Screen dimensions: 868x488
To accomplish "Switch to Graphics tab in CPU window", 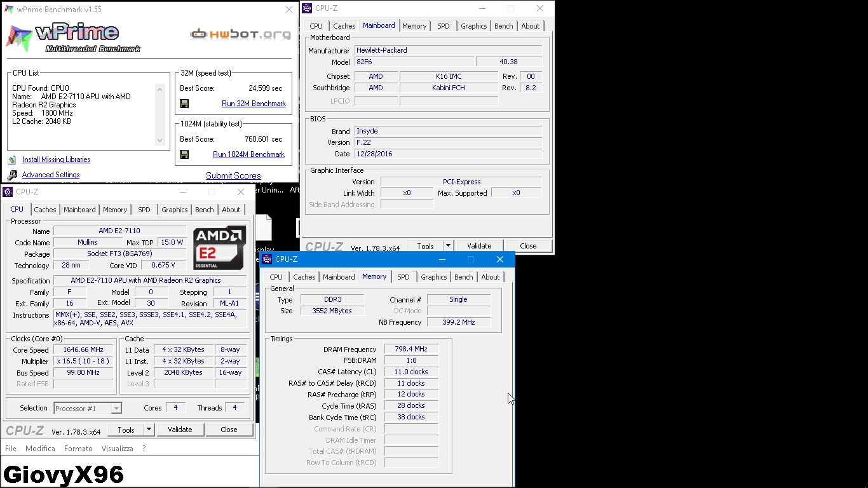I will (175, 210).
